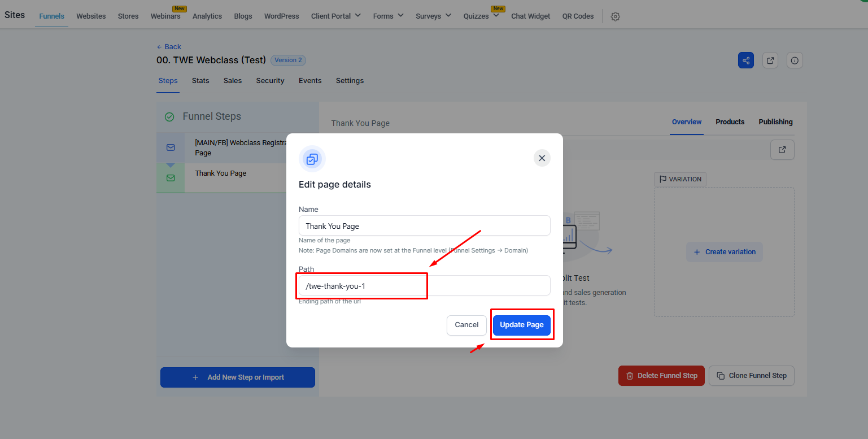
Task: Click the Cancel button
Action: [x=466, y=325]
